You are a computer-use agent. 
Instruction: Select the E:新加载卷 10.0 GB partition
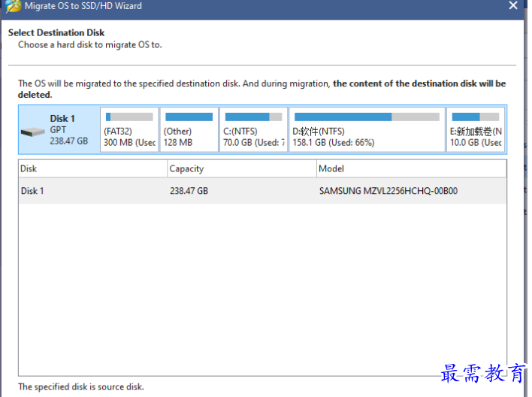pyautogui.click(x=476, y=129)
